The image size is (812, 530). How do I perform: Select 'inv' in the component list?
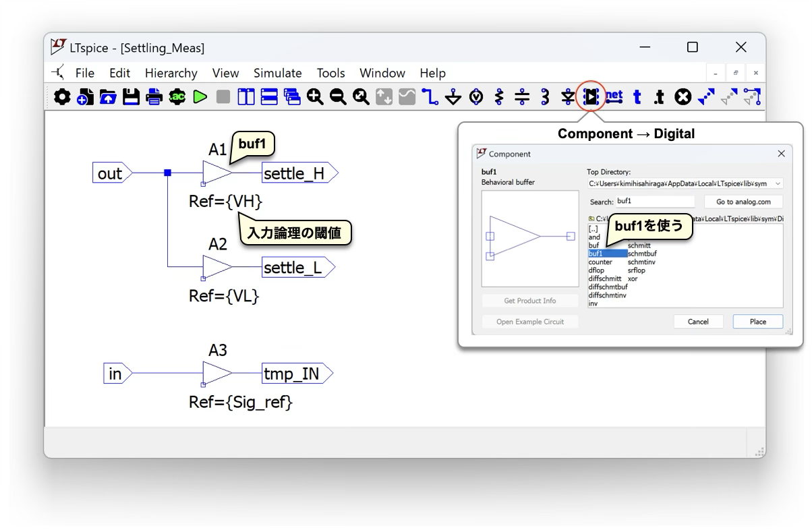click(x=593, y=303)
